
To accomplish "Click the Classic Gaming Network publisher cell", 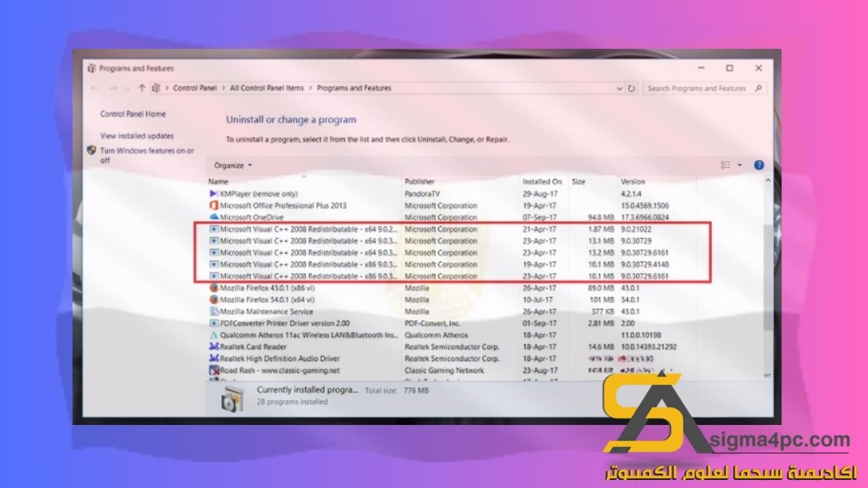I will coord(444,370).
